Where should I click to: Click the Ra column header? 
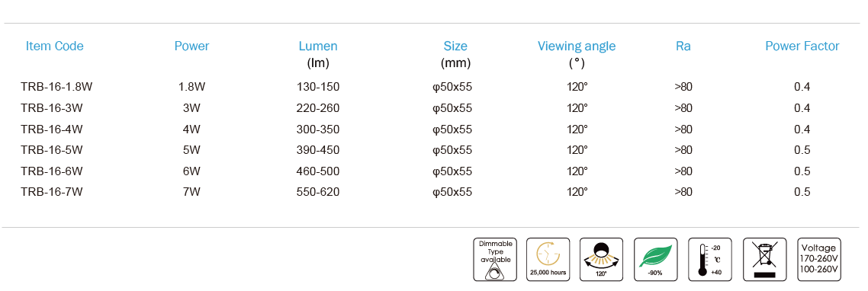[x=683, y=46]
